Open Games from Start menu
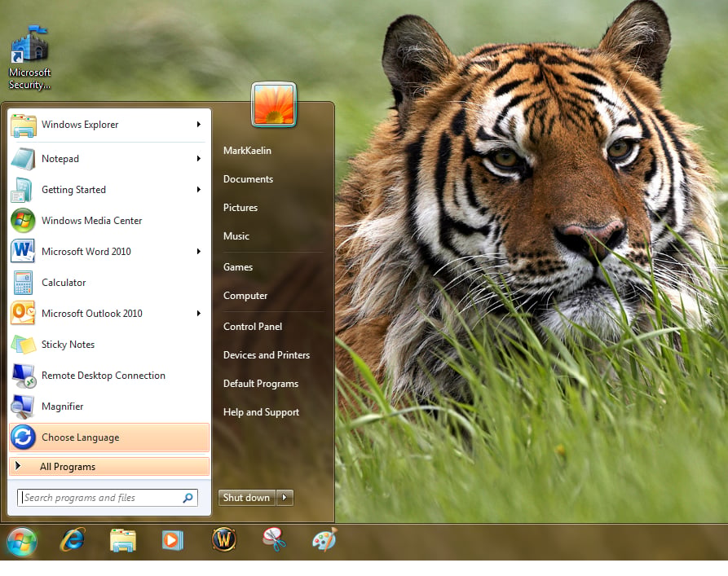 [238, 267]
